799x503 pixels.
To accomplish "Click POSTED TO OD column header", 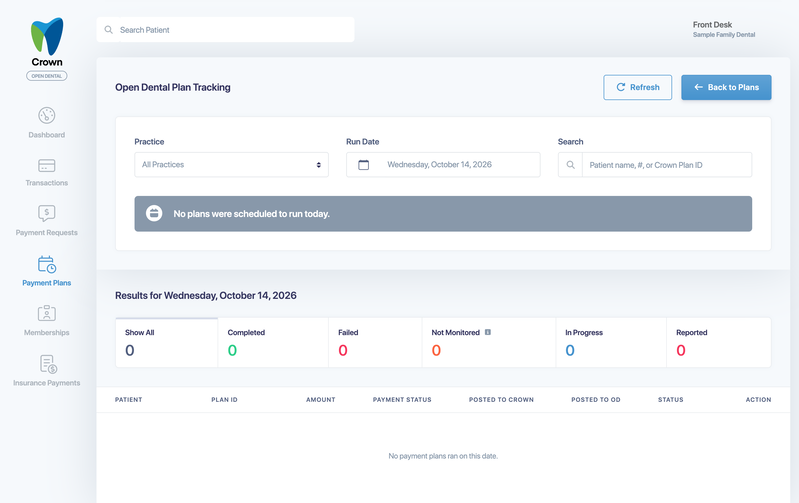I will tap(596, 400).
